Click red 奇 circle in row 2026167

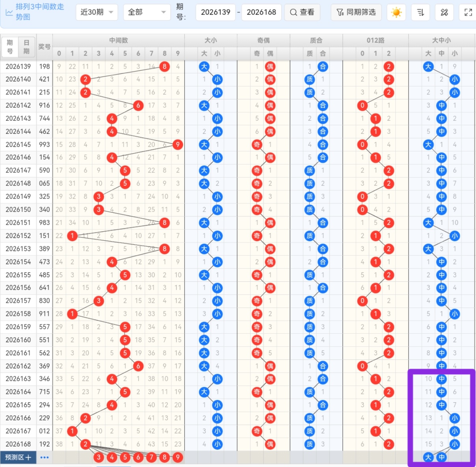tap(257, 431)
